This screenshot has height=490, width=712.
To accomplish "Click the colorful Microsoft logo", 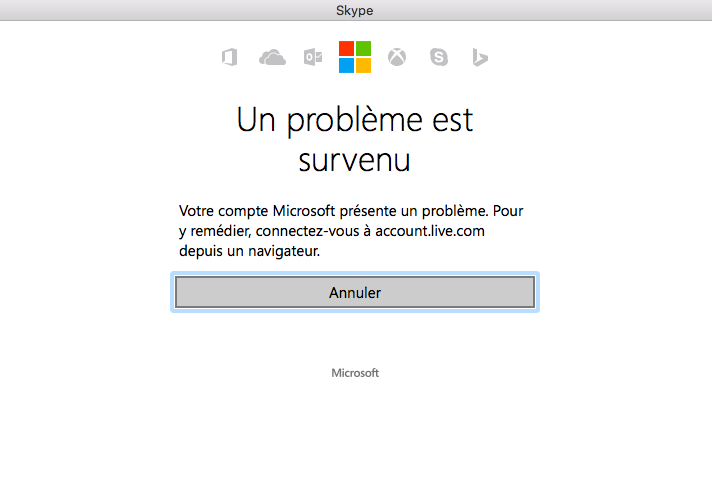I will tap(355, 57).
